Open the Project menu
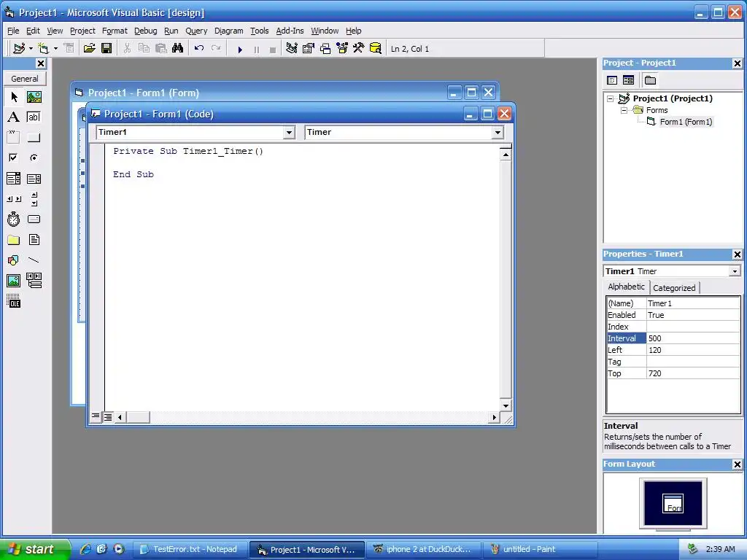The width and height of the screenshot is (747, 560). [82, 31]
